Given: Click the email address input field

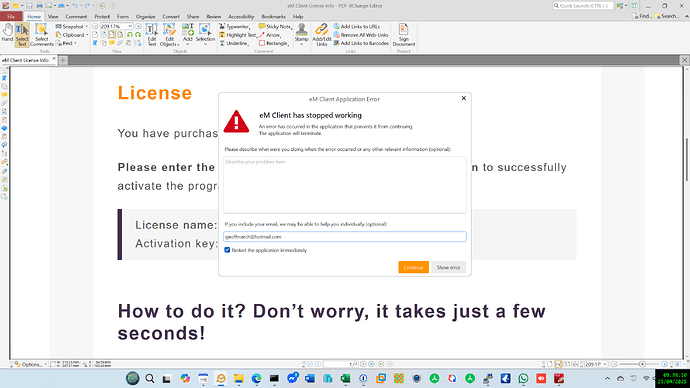Looking at the screenshot, I should point(345,237).
